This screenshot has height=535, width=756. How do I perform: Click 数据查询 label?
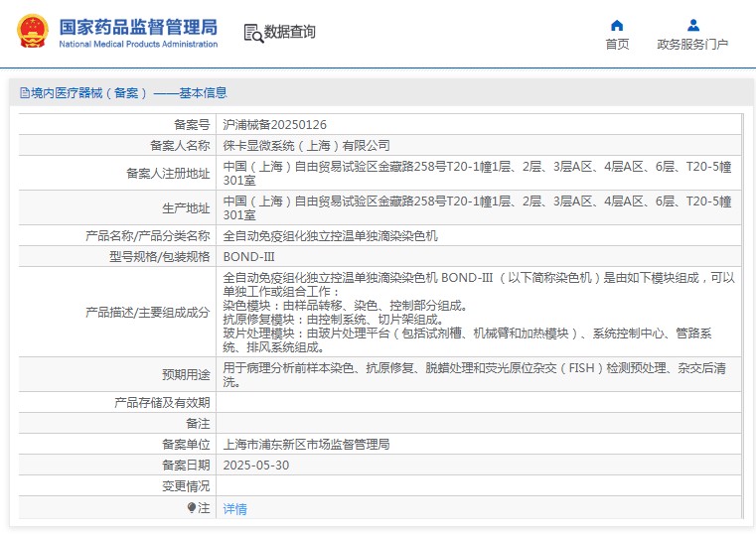289,32
